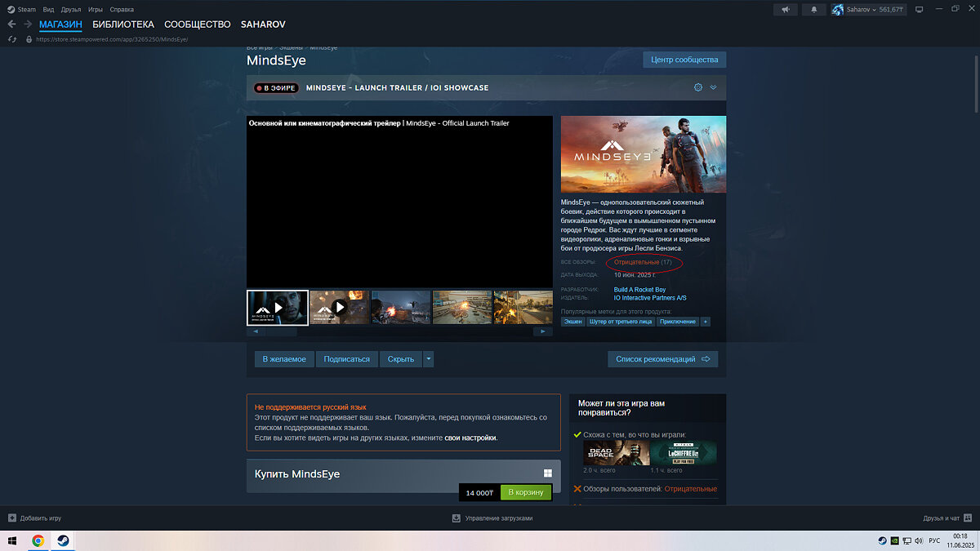Image resolution: width=980 pixels, height=551 pixels.
Task: Click the plus button after the tags
Action: coord(706,322)
